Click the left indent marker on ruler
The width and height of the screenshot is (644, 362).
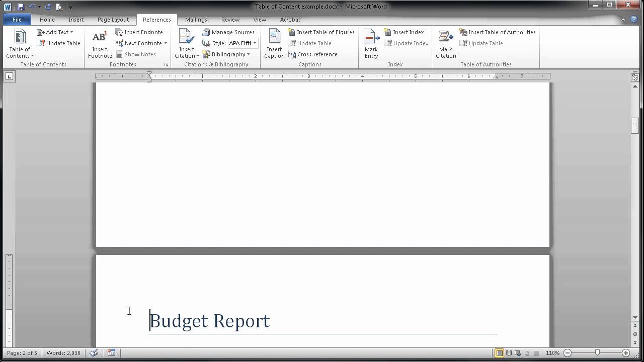point(149,77)
